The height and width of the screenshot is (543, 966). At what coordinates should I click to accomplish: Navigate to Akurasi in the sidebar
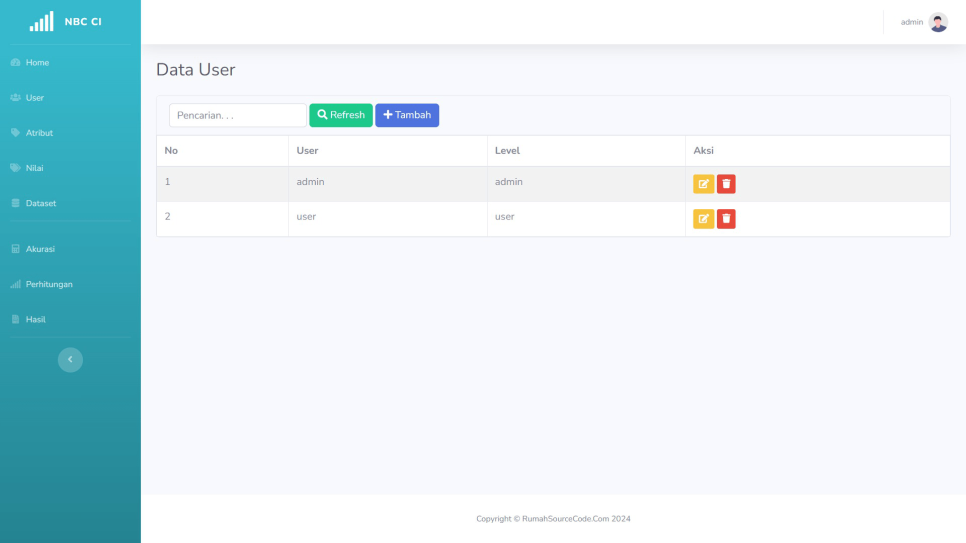click(x=39, y=249)
